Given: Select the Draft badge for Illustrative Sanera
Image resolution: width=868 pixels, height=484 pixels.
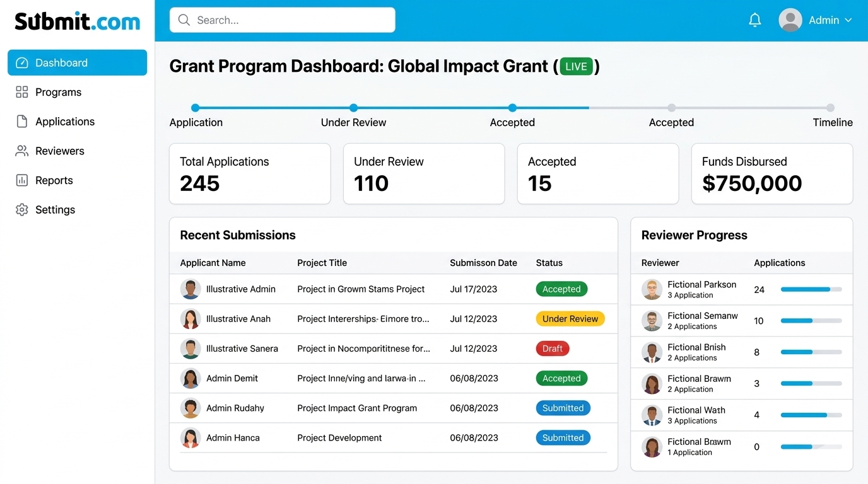Looking at the screenshot, I should pos(552,348).
